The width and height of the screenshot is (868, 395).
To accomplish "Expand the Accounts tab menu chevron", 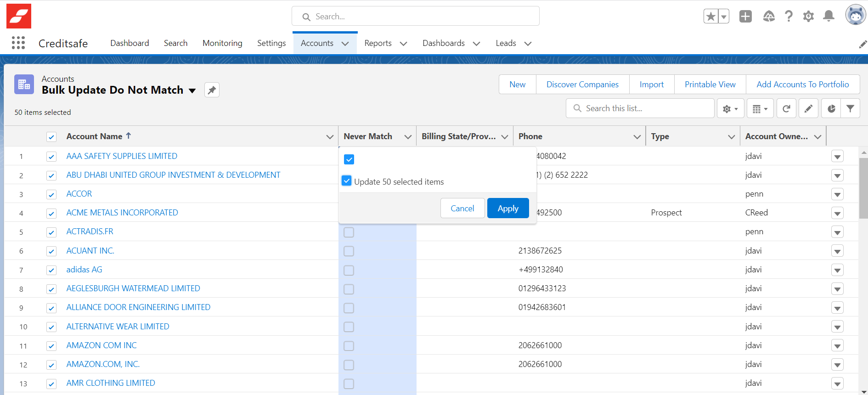I will pyautogui.click(x=345, y=44).
